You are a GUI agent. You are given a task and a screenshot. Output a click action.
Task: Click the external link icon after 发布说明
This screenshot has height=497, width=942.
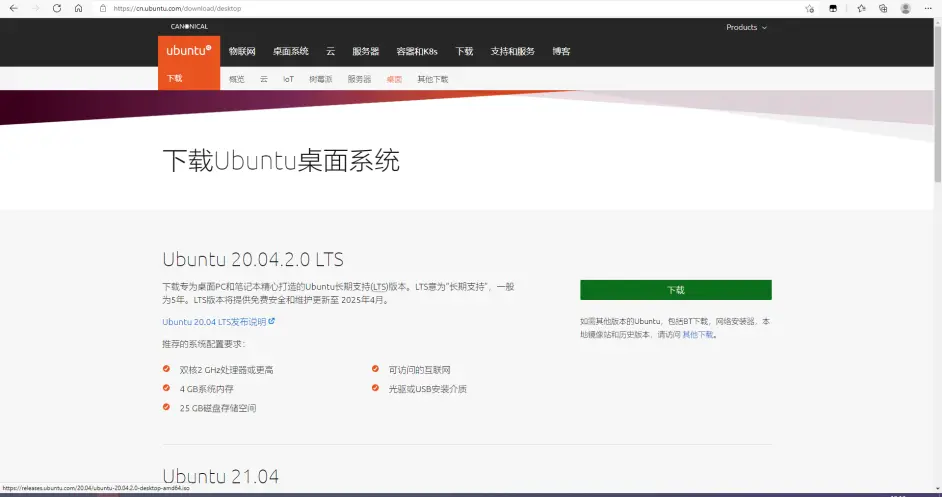(x=272, y=321)
